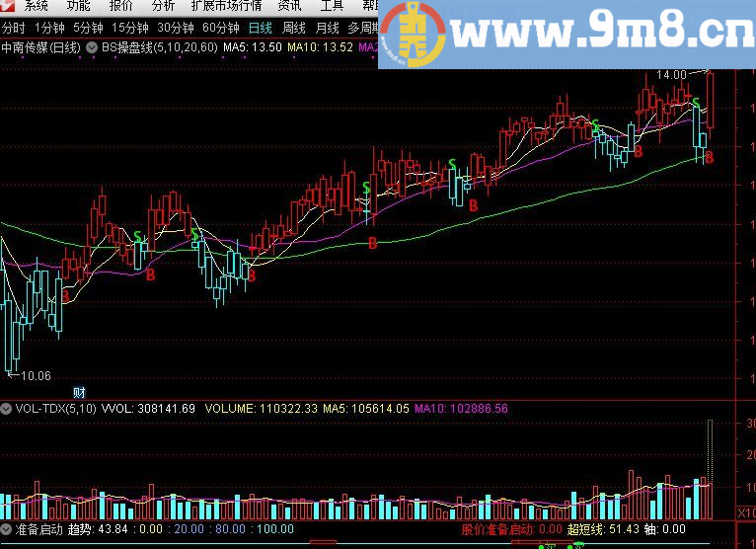Open the 系统 menu
Viewport: 756px width, 549px height.
point(37,5)
